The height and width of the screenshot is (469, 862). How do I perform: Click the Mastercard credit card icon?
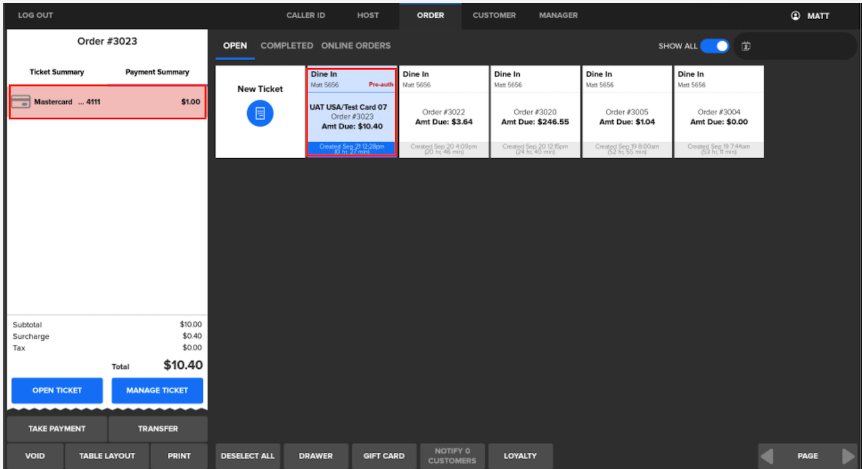20,101
